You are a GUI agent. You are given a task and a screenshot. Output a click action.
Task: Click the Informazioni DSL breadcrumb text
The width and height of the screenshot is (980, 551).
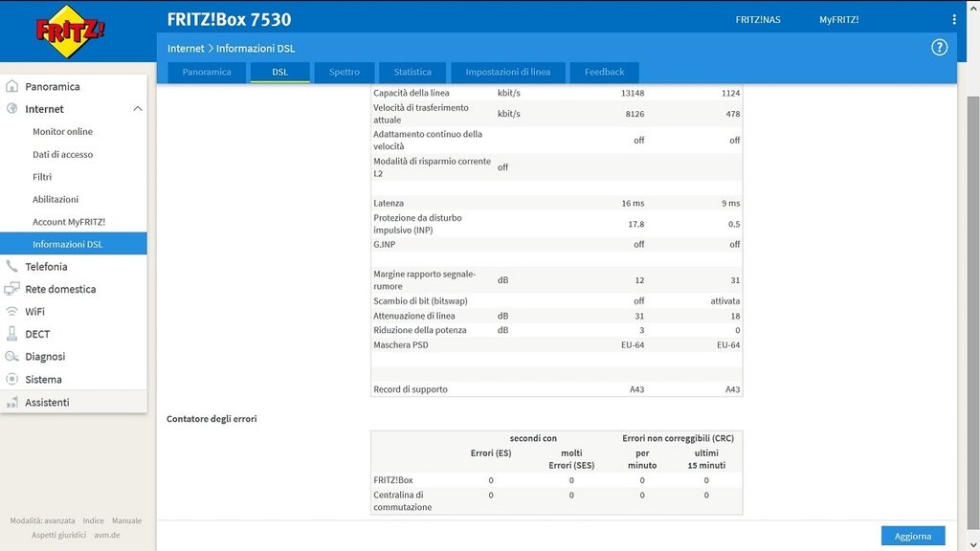coord(255,48)
